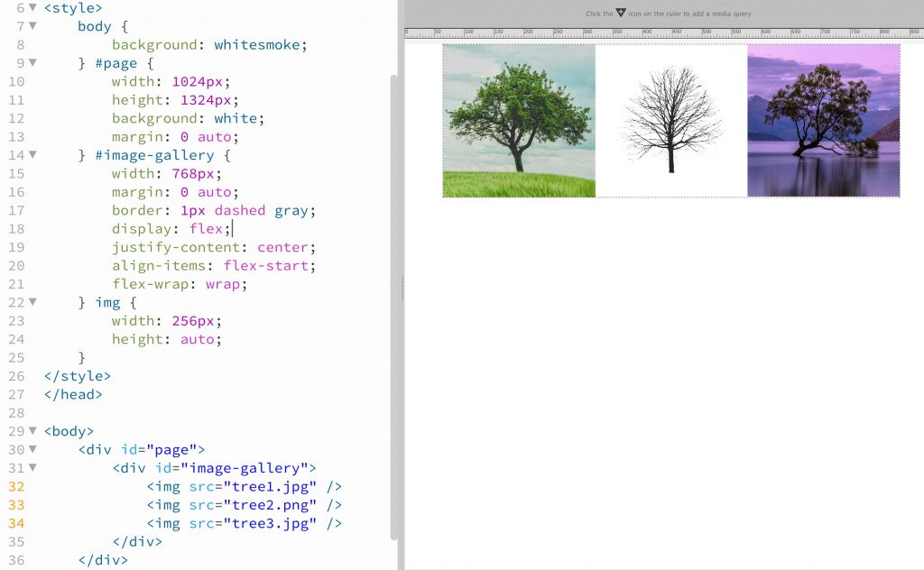Screen dimensions: 924x570
Task: Fold the div id="page" on line 30
Action: coord(33,449)
